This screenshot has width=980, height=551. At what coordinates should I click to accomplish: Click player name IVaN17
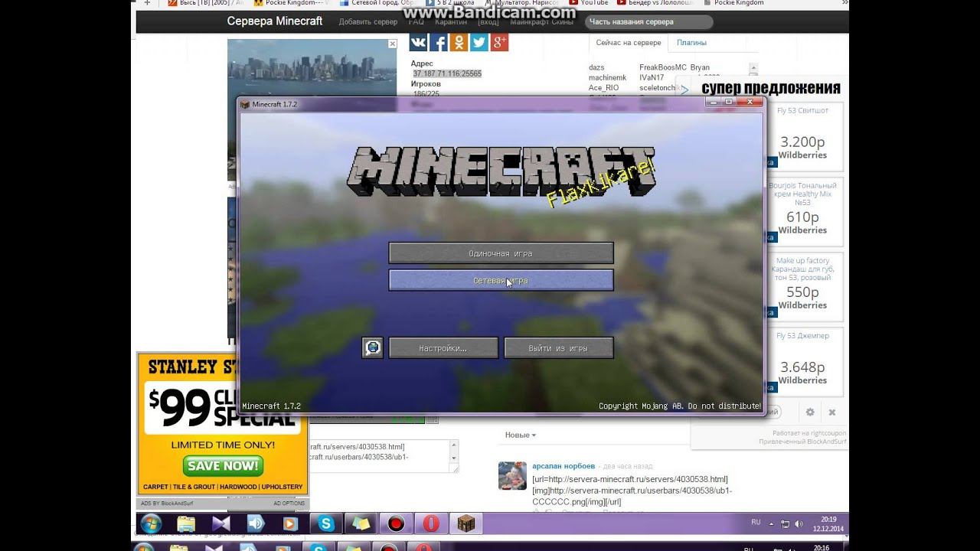652,77
